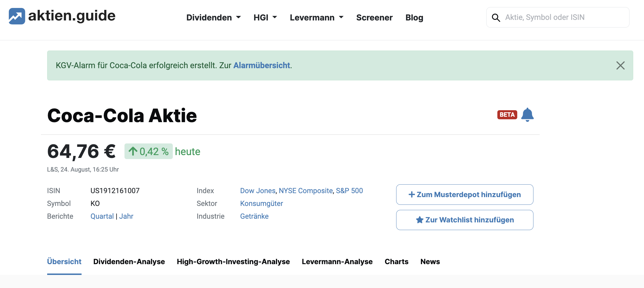Expand the Levermann dropdown menu
This screenshot has width=644, height=288.
click(317, 18)
